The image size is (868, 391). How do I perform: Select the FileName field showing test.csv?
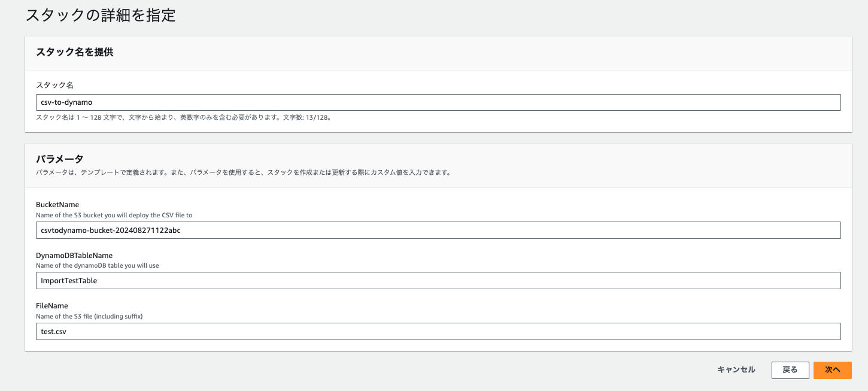point(438,332)
